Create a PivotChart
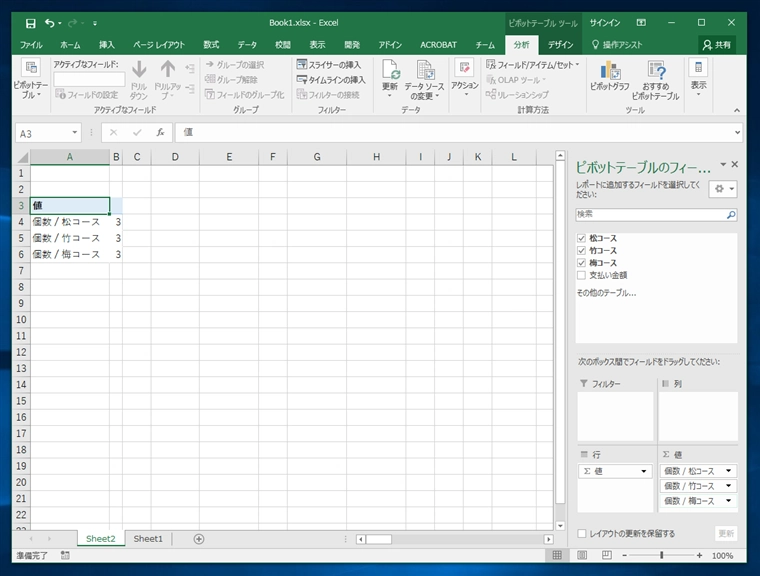Image resolution: width=760 pixels, height=576 pixels. [609, 76]
